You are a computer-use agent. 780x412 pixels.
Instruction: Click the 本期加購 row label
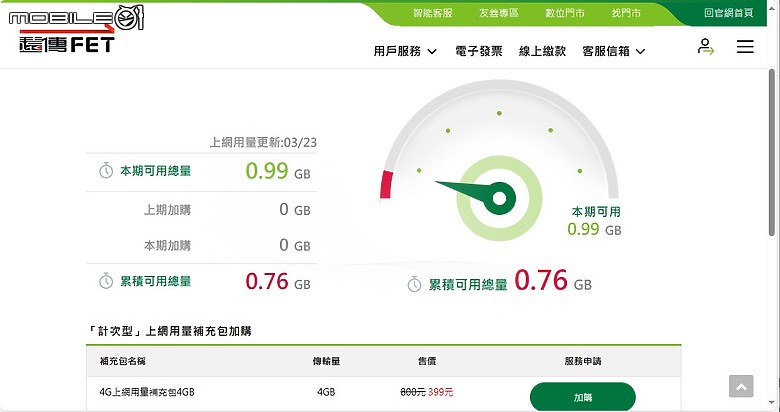167,245
